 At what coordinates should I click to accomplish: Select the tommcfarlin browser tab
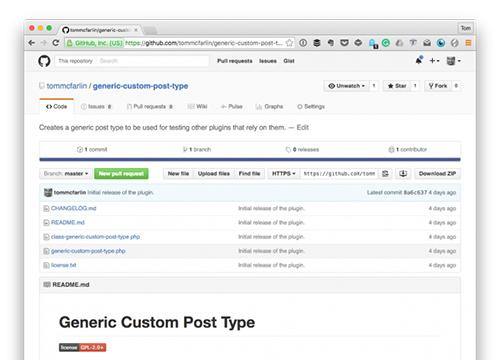coord(100,30)
